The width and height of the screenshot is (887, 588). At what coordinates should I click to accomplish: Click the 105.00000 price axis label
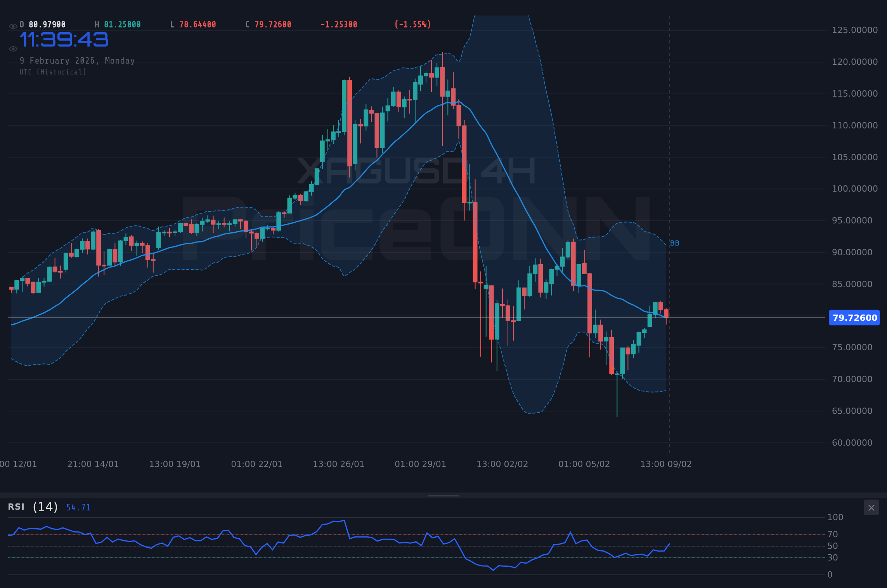tap(855, 157)
